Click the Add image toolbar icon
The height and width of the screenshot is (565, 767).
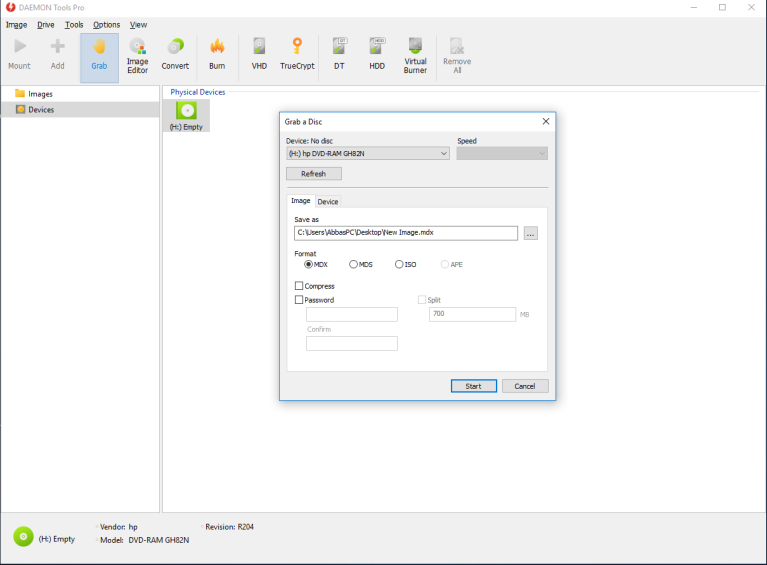coord(57,55)
